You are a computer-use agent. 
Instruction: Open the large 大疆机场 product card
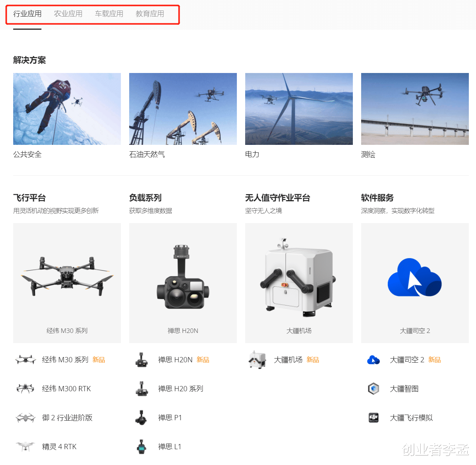299,283
